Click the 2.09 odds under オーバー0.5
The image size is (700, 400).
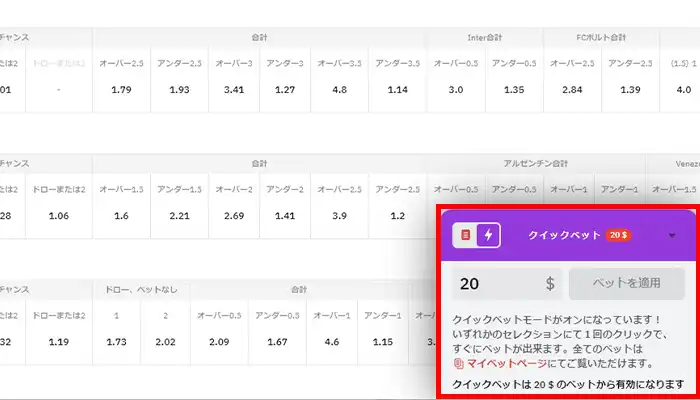(x=218, y=342)
